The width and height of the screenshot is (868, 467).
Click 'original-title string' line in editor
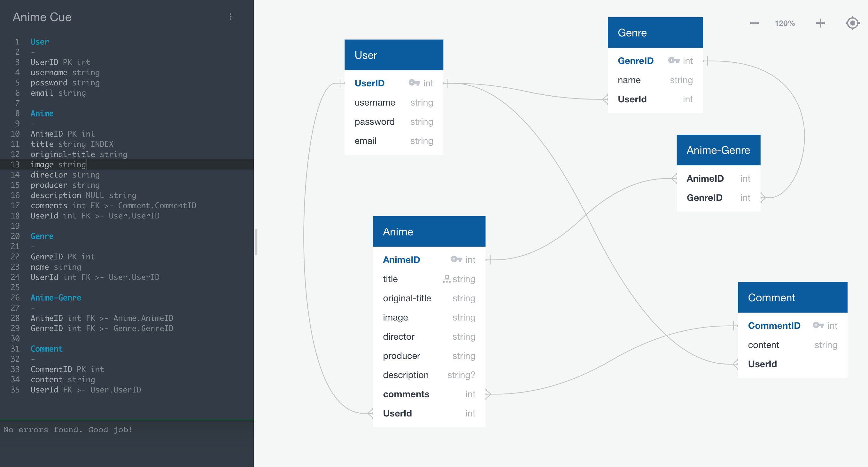[x=79, y=154]
